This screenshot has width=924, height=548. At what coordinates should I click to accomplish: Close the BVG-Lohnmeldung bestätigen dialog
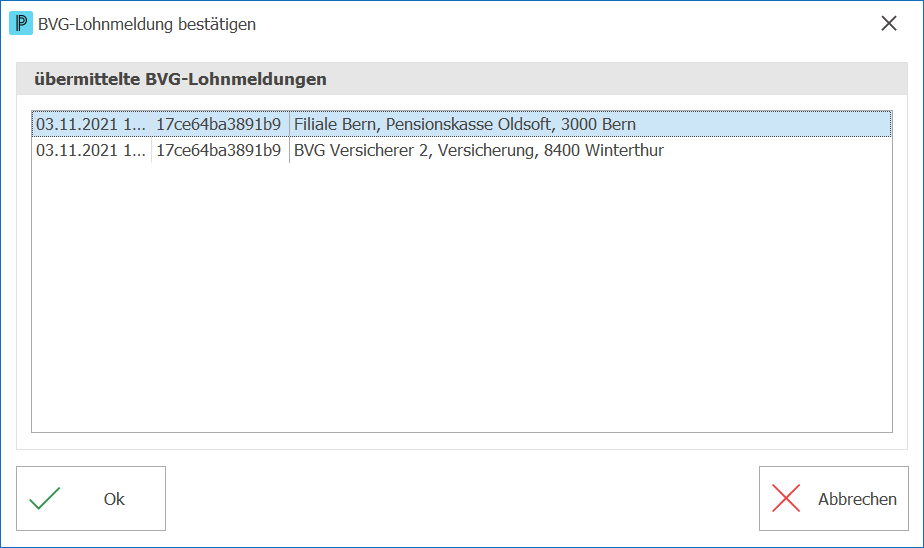coord(889,24)
